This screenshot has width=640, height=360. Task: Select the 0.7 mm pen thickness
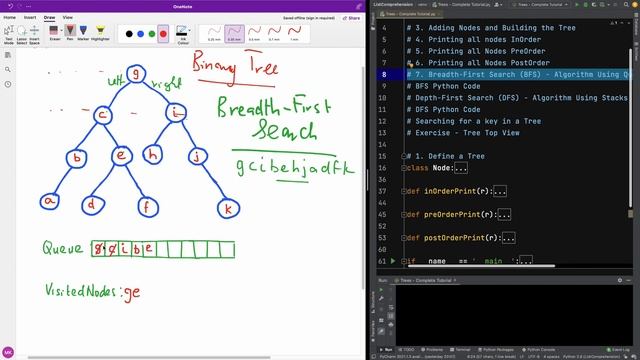point(274,33)
